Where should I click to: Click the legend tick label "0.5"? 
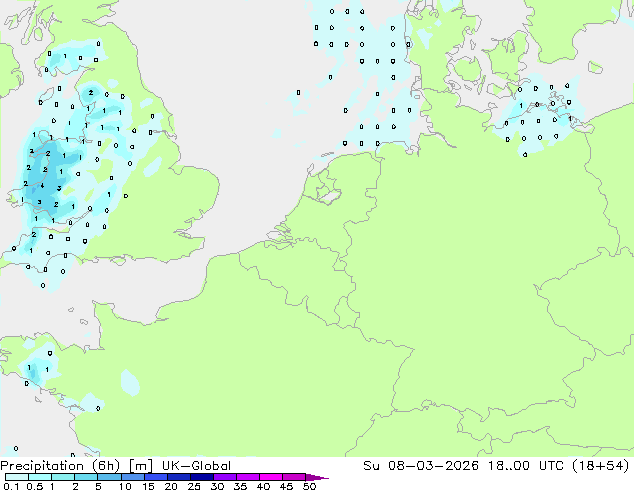coord(35,486)
